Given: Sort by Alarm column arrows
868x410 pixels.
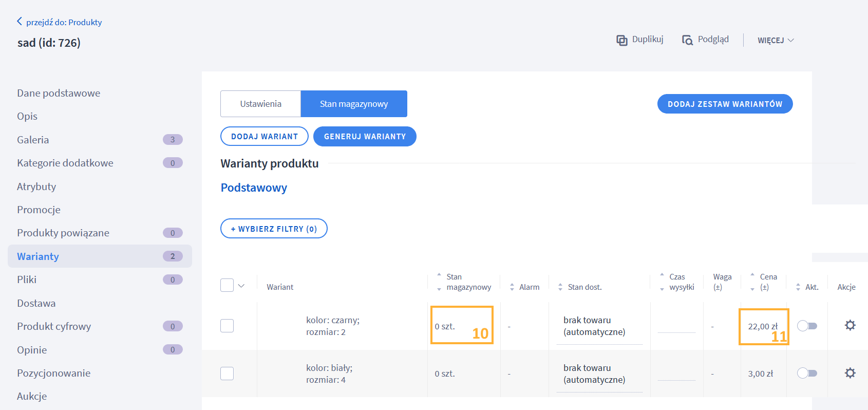Looking at the screenshot, I should point(512,287).
